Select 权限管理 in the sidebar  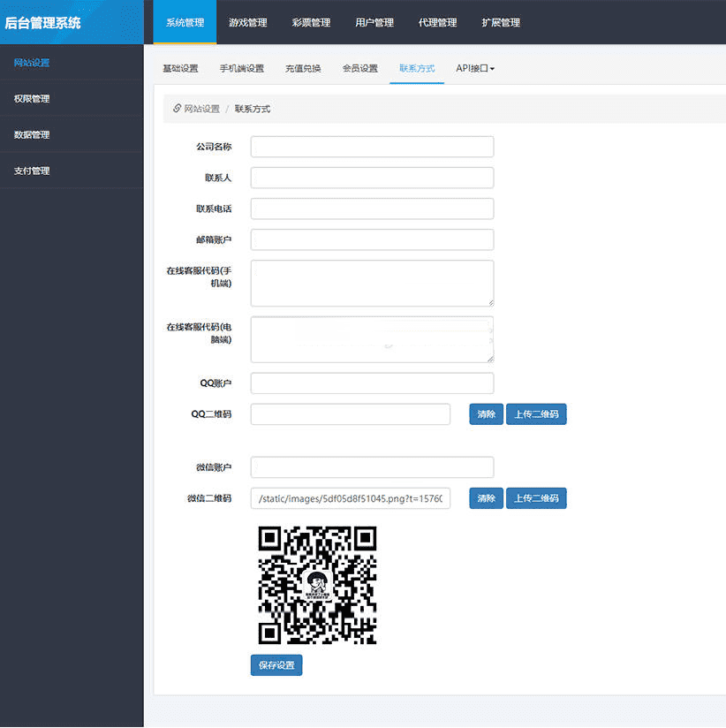tap(32, 99)
